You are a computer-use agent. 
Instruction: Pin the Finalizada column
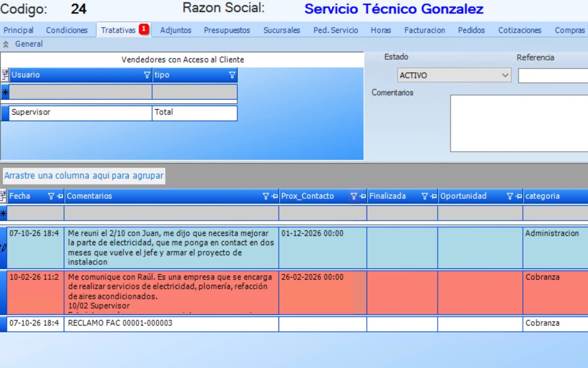(x=434, y=196)
